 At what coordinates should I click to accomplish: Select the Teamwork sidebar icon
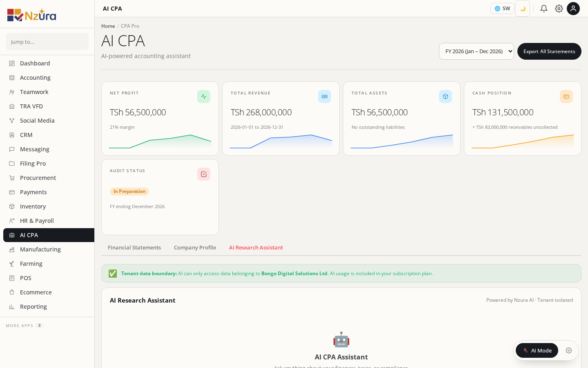coord(12,92)
